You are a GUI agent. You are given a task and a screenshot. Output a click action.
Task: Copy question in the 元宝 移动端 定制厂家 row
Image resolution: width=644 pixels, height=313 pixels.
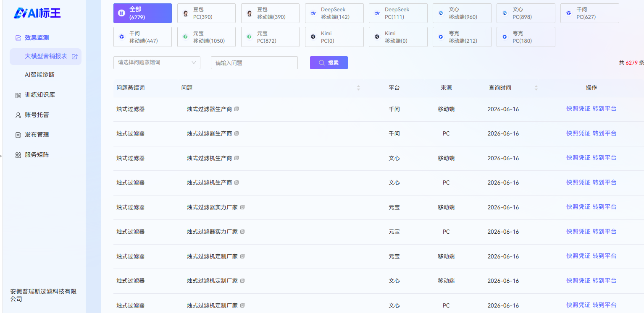coord(242,256)
